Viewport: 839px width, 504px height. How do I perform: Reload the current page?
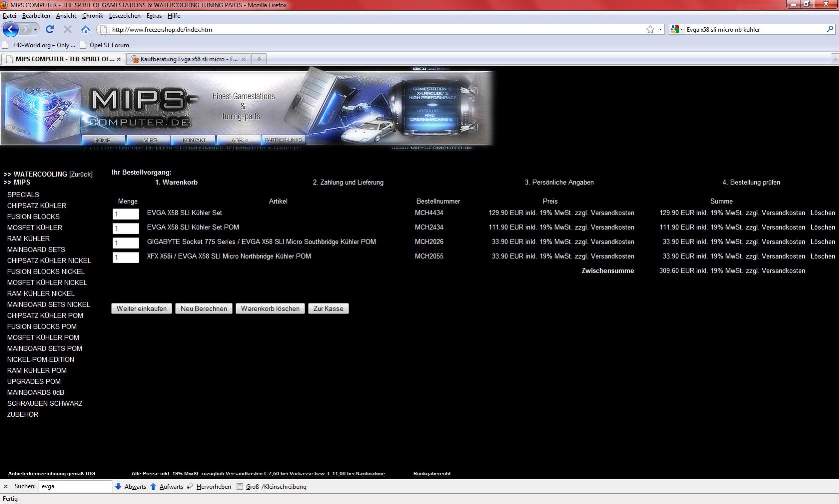(49, 29)
